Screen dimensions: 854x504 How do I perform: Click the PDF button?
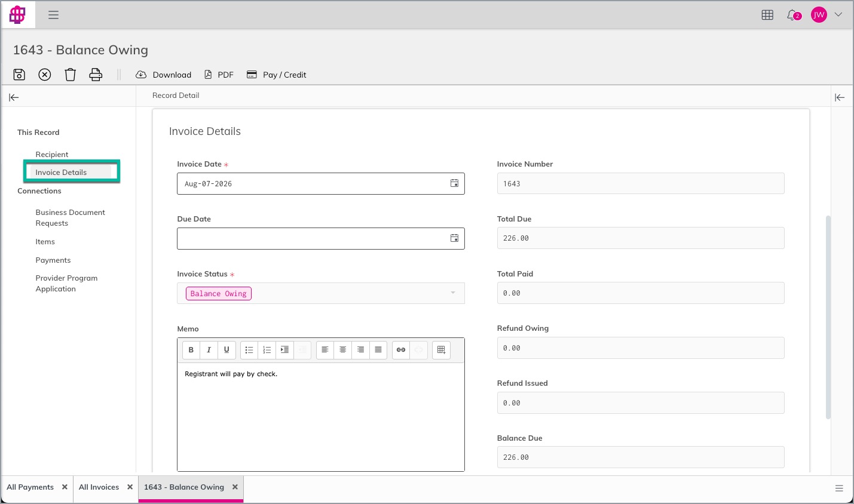tap(219, 75)
